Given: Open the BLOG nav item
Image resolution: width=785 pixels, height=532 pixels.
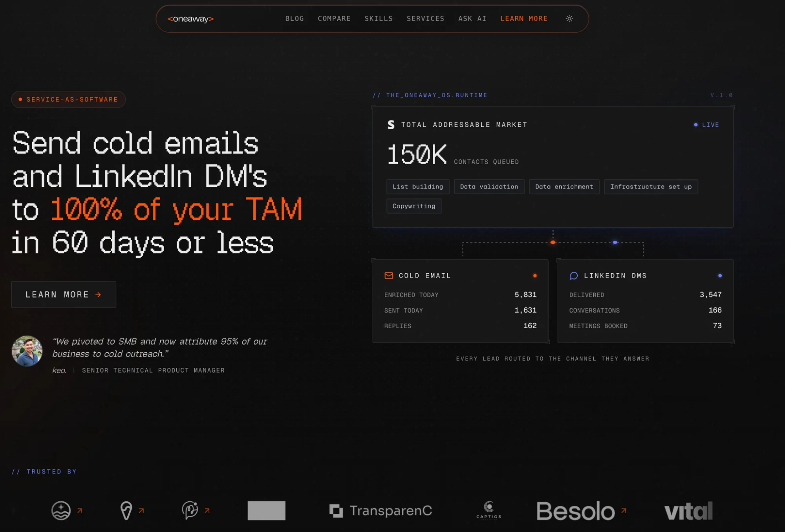Looking at the screenshot, I should click(x=295, y=18).
